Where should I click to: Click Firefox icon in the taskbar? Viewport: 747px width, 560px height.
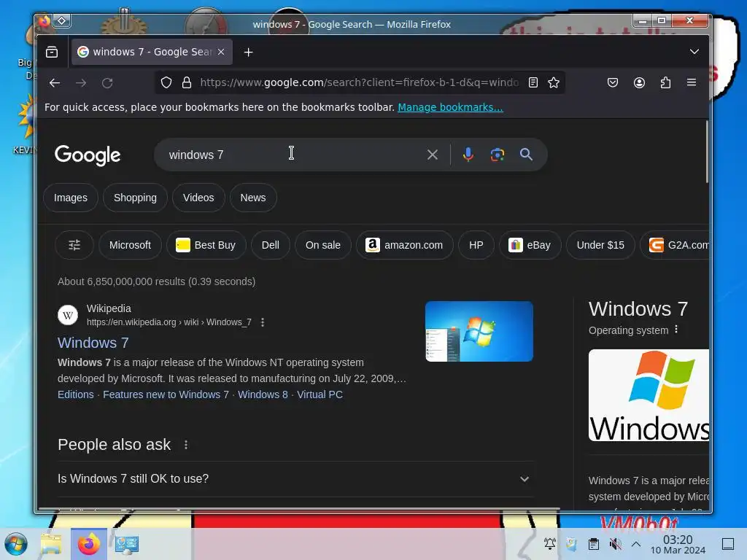click(89, 544)
